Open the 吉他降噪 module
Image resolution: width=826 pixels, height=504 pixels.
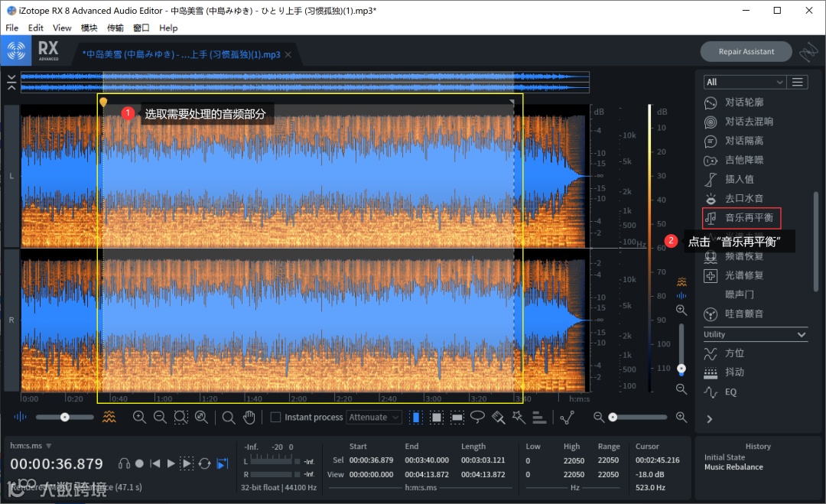click(x=743, y=160)
